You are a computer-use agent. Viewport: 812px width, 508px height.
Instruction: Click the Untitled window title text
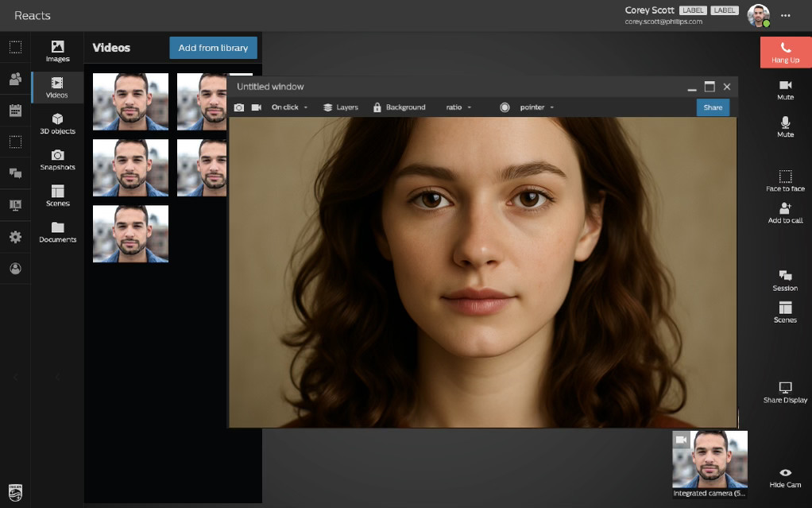point(270,87)
